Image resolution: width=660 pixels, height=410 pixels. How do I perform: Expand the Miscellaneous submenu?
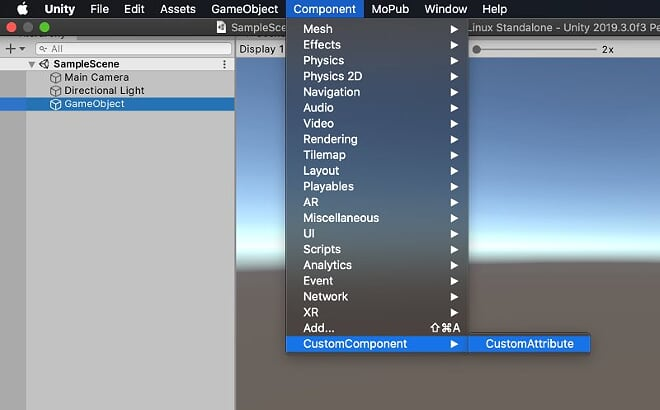coord(377,218)
